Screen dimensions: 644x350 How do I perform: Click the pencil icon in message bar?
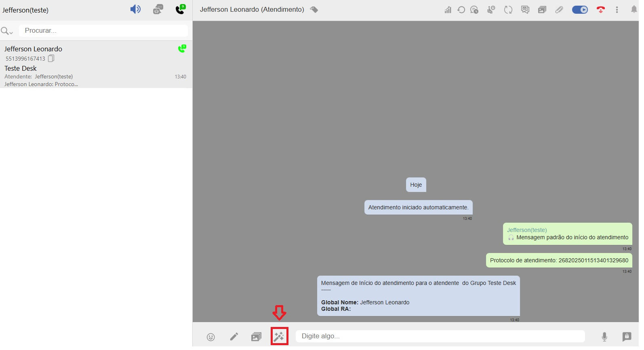tap(234, 337)
